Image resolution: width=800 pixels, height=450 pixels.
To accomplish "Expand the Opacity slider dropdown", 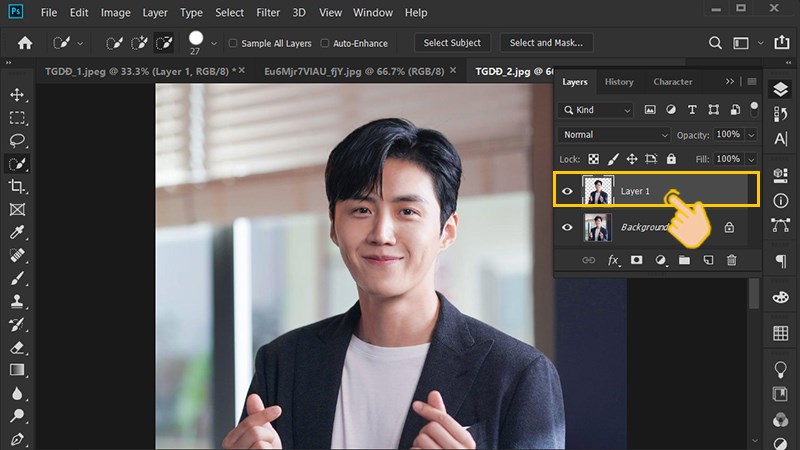I will tap(751, 135).
